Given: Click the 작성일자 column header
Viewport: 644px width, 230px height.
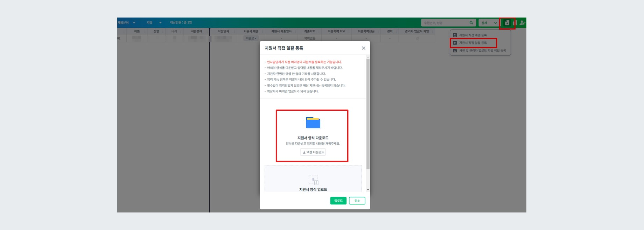Looking at the screenshot, I should point(223,31).
